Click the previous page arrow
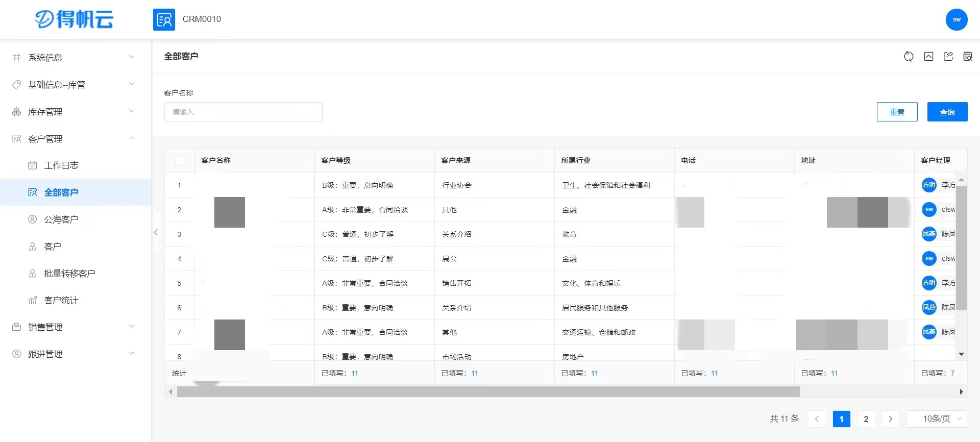The height and width of the screenshot is (442, 980). tap(817, 419)
